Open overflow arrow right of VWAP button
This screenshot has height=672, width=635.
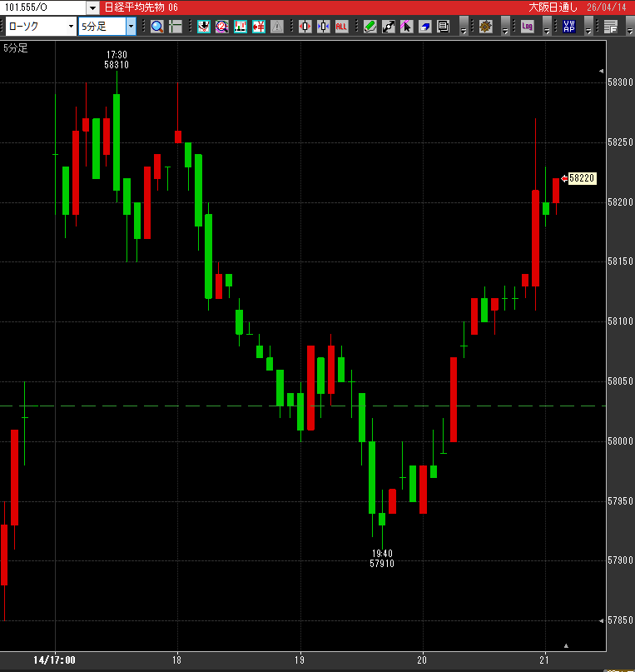pos(588,27)
